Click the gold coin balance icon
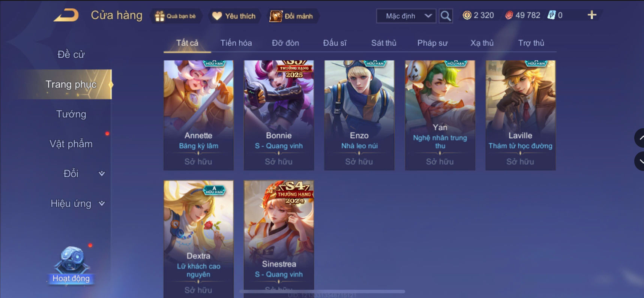Screen dimensions: 644x298 [467, 15]
